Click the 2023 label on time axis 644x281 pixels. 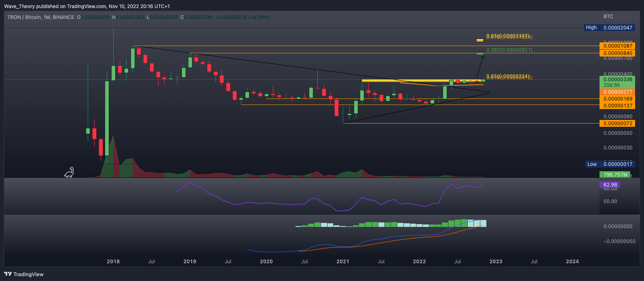(x=496, y=261)
